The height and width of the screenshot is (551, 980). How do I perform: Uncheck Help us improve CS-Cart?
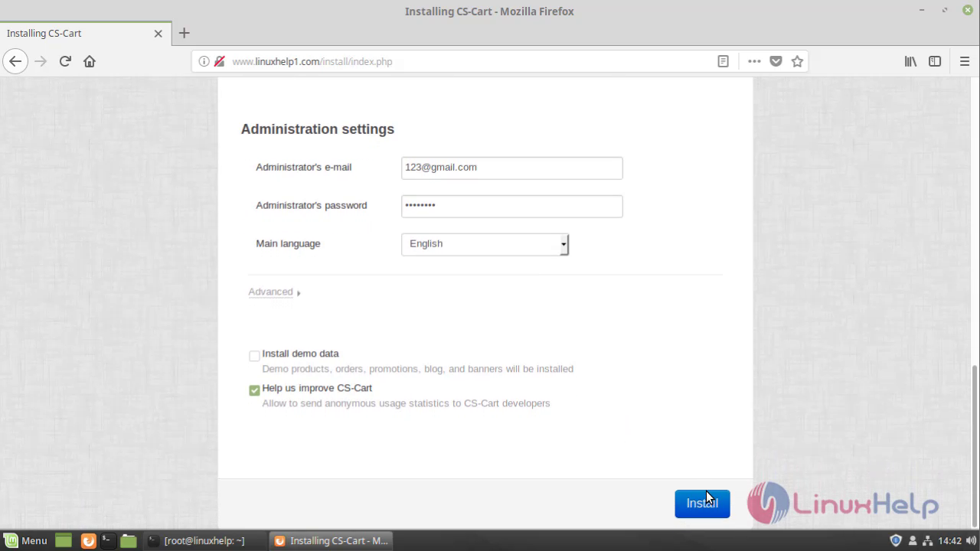coord(254,390)
